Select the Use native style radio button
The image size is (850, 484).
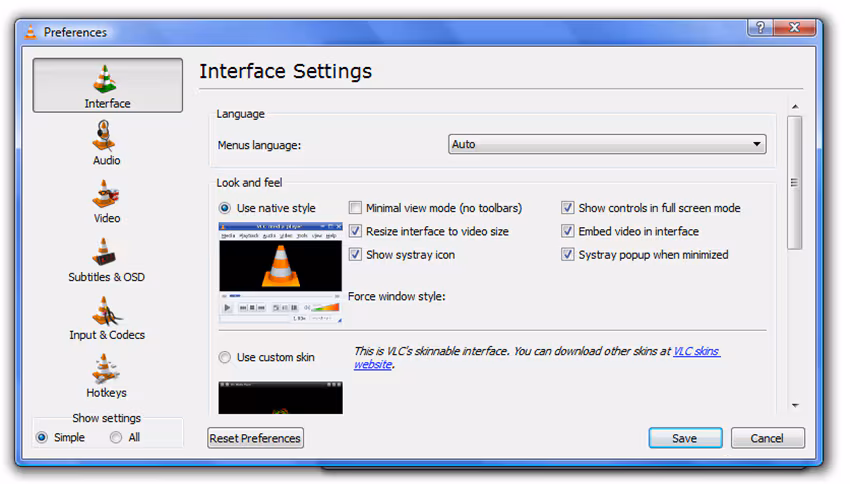tap(224, 208)
